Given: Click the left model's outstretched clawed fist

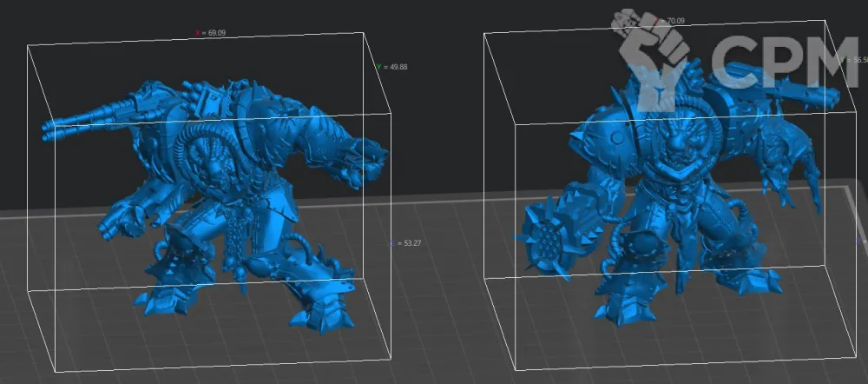Looking at the screenshot, I should click(360, 165).
